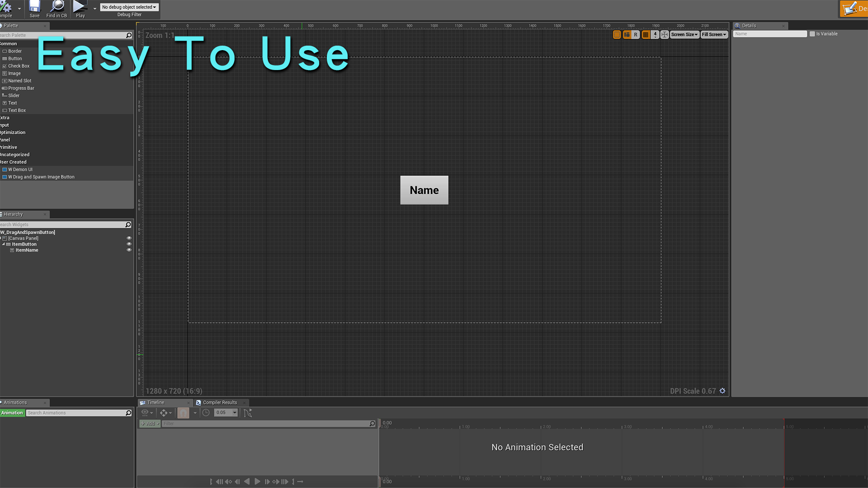868x488 pixels.
Task: Select the Timeline tab
Action: (156, 403)
